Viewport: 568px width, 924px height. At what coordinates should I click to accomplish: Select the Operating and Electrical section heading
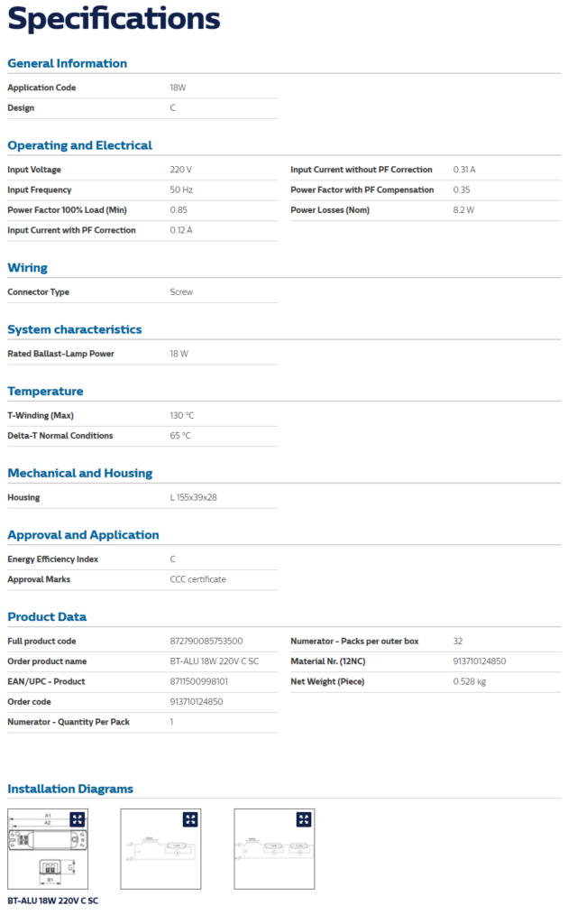tap(79, 145)
